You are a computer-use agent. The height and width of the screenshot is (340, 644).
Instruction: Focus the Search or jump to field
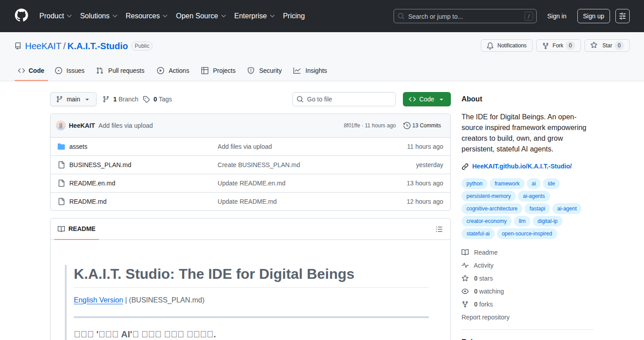click(465, 16)
